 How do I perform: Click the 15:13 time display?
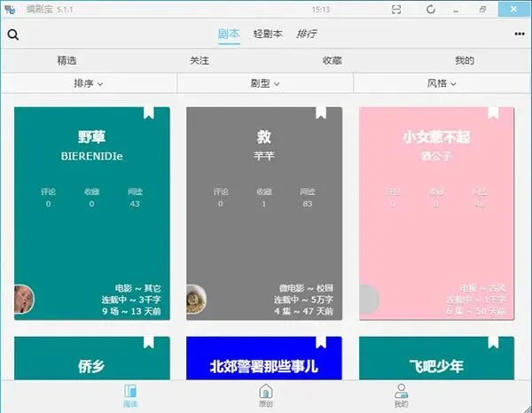(321, 10)
